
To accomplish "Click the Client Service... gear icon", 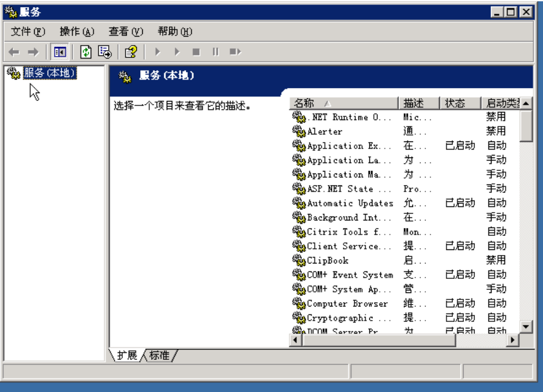I will point(299,246).
